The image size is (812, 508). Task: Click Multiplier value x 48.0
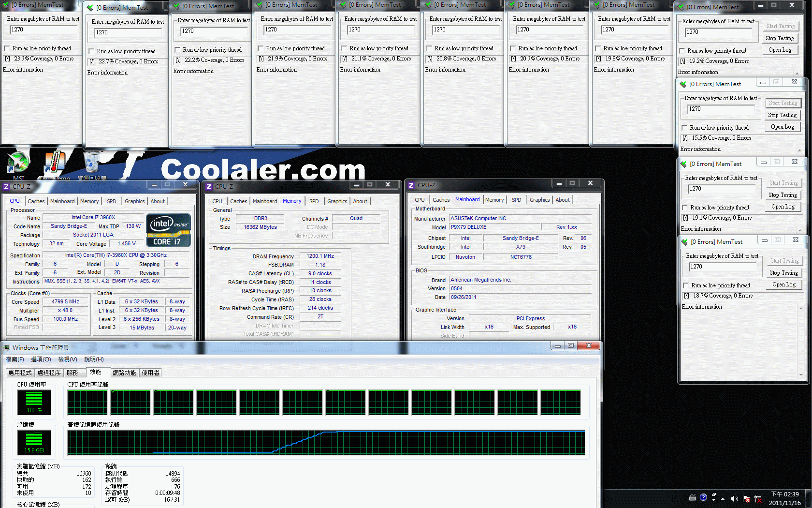tap(66, 311)
